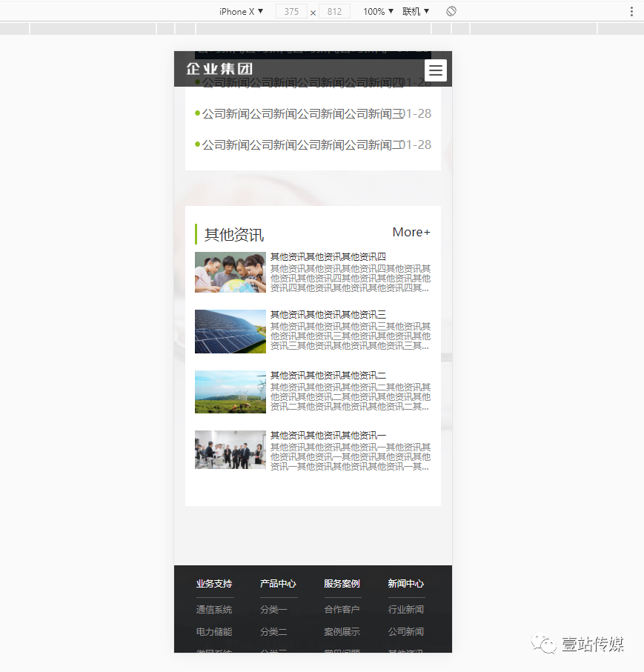Viewport: 644px width, 672px height.
Task: Open the 其他资讯四 article title
Action: 325,256
